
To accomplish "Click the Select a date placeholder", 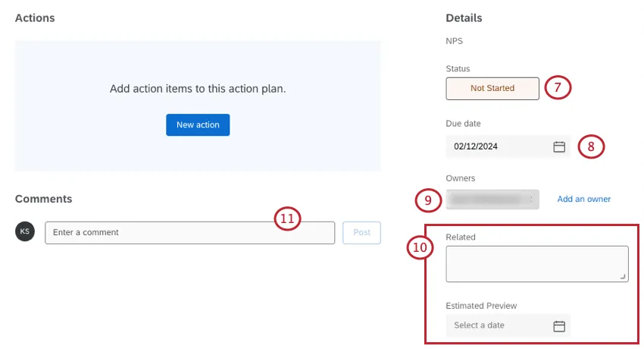I will [479, 325].
